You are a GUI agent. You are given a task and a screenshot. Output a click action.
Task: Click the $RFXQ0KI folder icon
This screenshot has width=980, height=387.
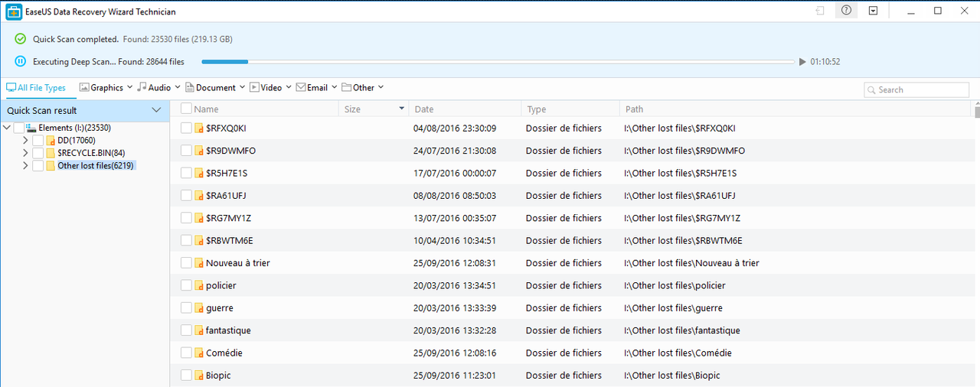[199, 128]
